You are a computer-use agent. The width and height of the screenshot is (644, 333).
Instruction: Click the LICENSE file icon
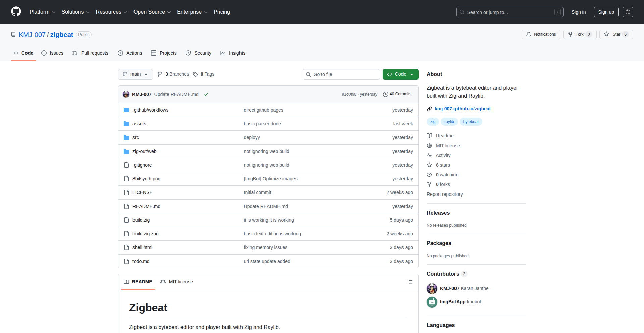point(126,192)
